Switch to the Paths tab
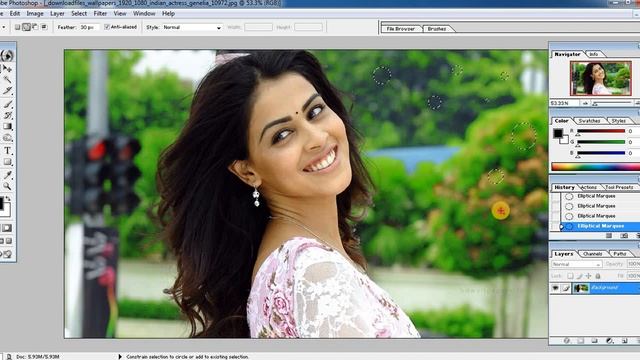Viewport: 640px width, 360px height. click(x=620, y=254)
